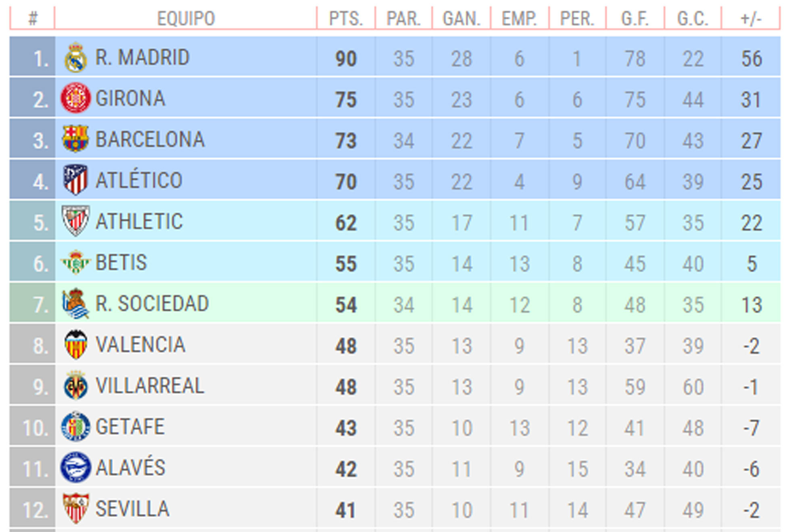798x532 pixels.
Task: Select the Getafe club badge
Action: [75, 426]
